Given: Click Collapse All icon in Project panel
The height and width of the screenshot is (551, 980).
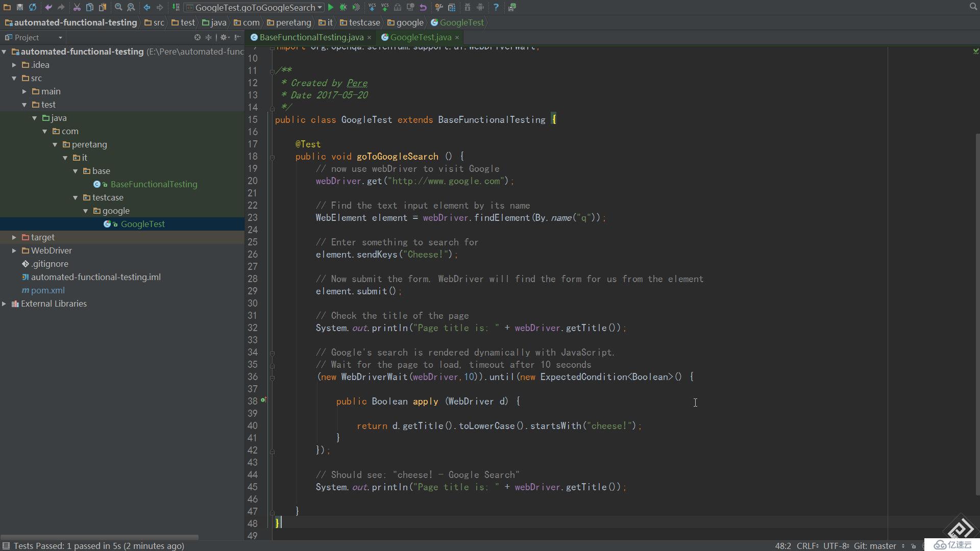Looking at the screenshot, I should point(208,37).
